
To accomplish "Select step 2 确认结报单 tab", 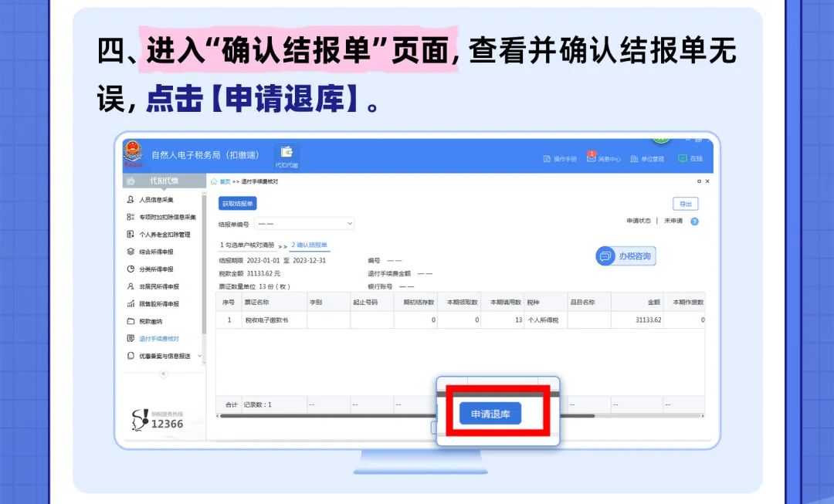I will [x=310, y=245].
